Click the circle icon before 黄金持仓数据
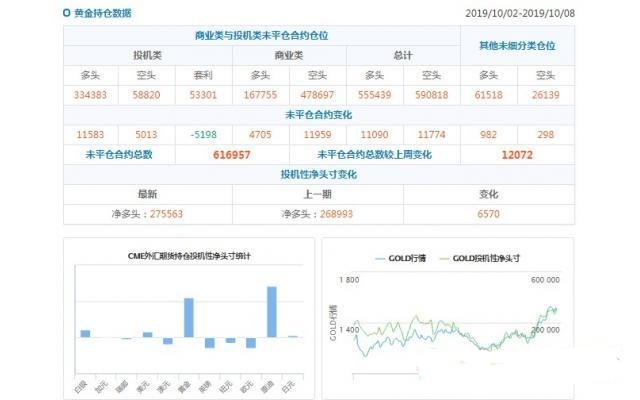The height and width of the screenshot is (400, 640). click(67, 14)
